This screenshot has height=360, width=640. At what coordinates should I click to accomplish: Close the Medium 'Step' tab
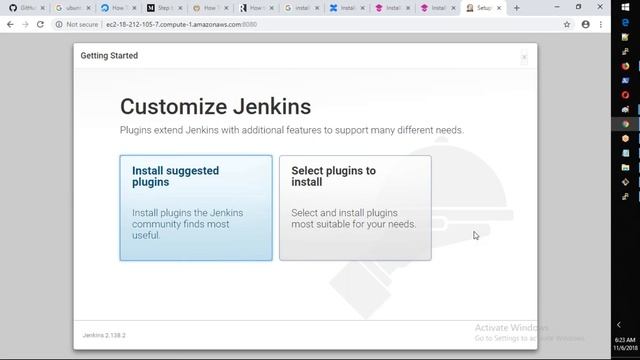180,8
